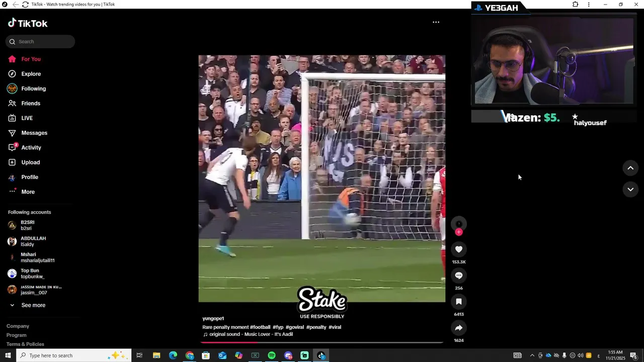Viewport: 644px width, 362px height.
Task: Open Microsoft Store from taskbar
Action: (x=206, y=355)
